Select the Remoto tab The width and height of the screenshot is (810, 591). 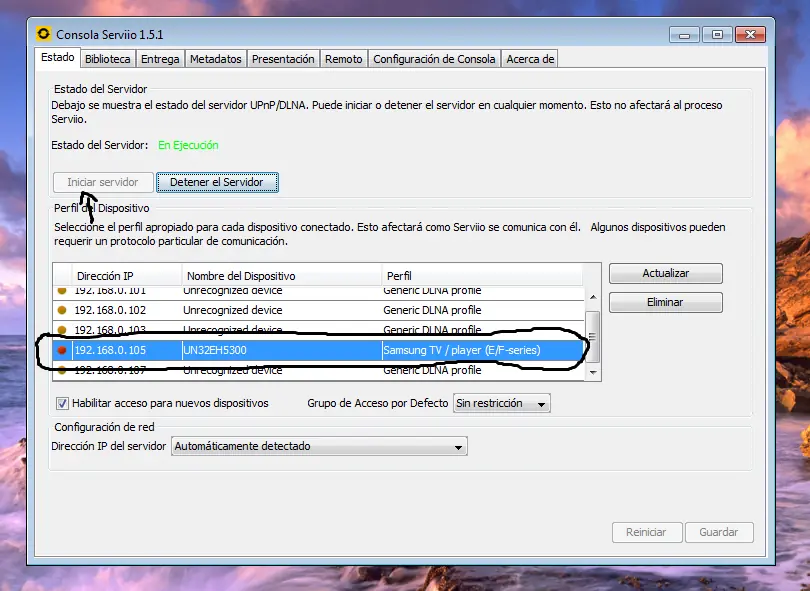pyautogui.click(x=344, y=59)
